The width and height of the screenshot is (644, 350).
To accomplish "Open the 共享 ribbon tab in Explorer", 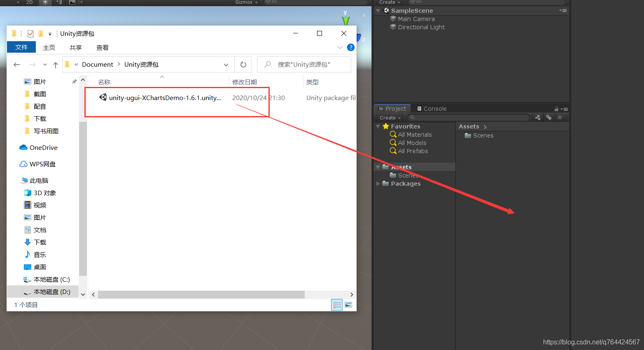I will [x=76, y=48].
